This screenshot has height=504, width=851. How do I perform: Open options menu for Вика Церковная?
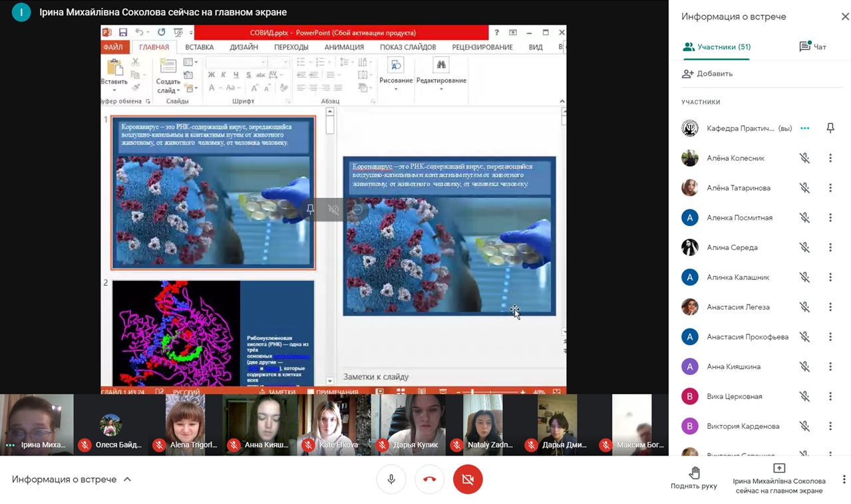click(830, 396)
